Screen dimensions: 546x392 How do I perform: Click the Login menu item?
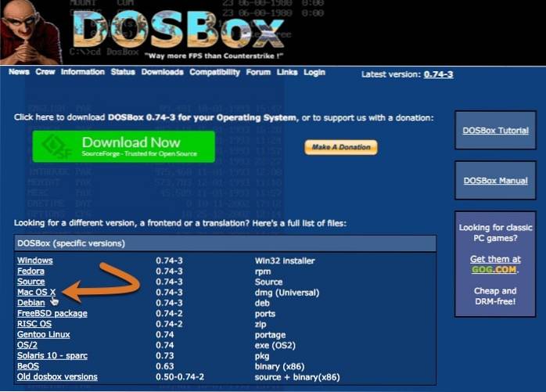pos(314,72)
